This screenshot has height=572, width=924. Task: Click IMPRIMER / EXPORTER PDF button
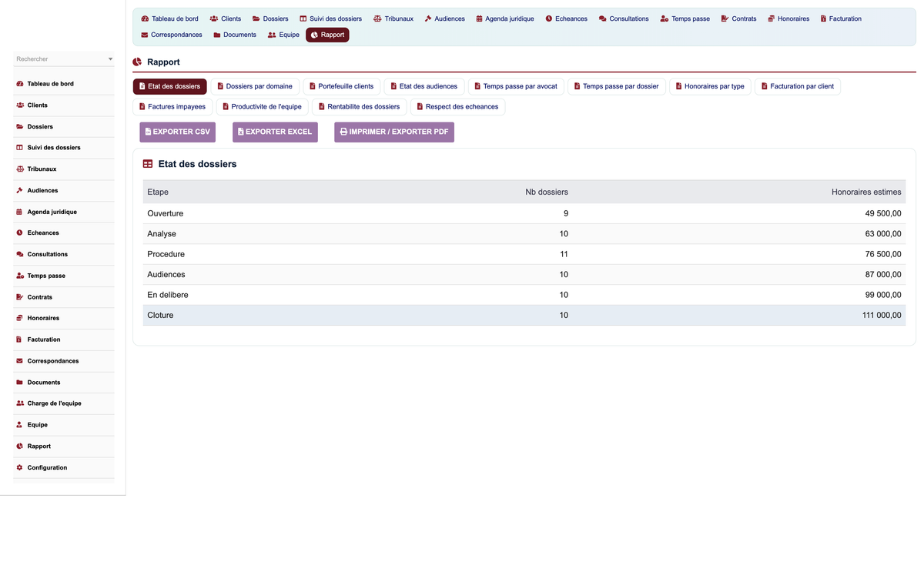[394, 132]
